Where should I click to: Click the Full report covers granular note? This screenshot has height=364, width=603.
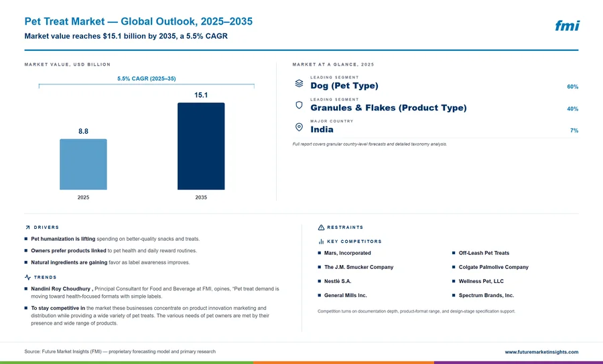(370, 145)
